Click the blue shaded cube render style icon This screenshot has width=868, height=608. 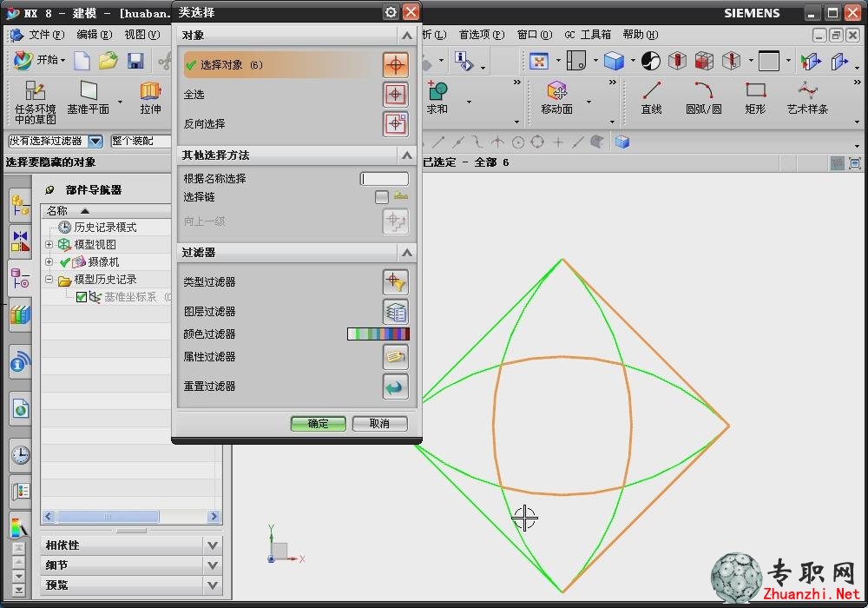[614, 61]
